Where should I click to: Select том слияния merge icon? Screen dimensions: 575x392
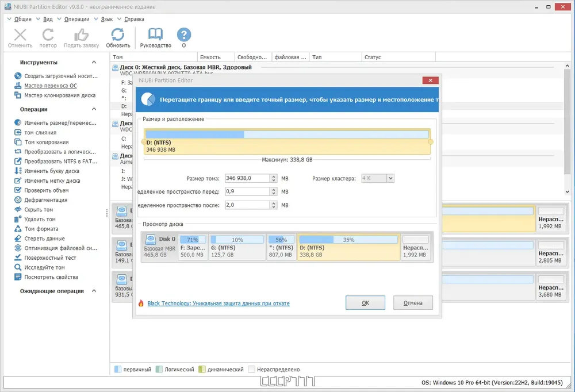click(18, 132)
